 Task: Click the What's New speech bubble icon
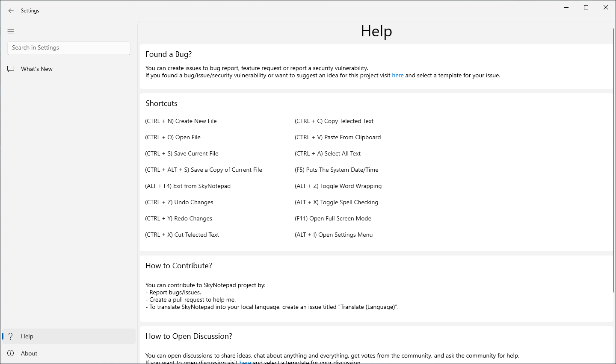11,69
